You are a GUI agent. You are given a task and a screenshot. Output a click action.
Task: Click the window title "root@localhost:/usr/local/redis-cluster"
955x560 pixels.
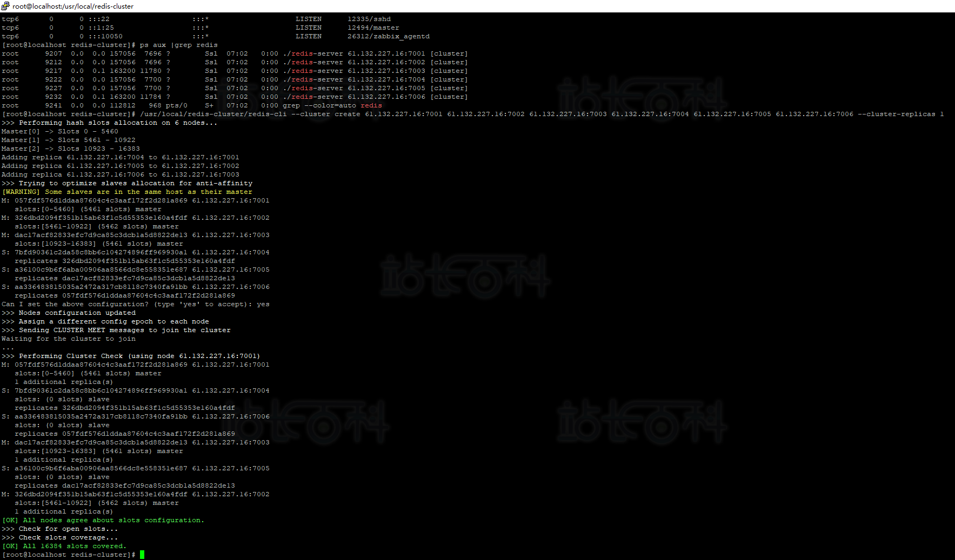coord(73,6)
